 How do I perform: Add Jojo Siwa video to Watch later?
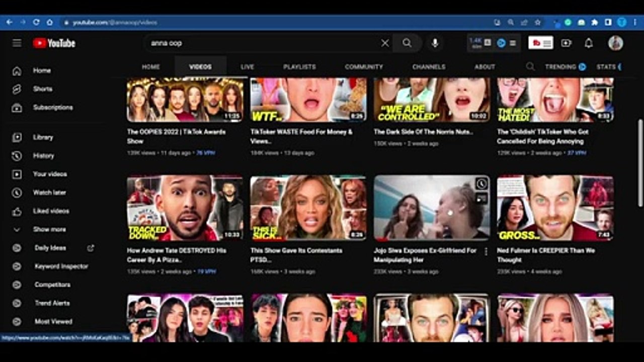pyautogui.click(x=481, y=184)
